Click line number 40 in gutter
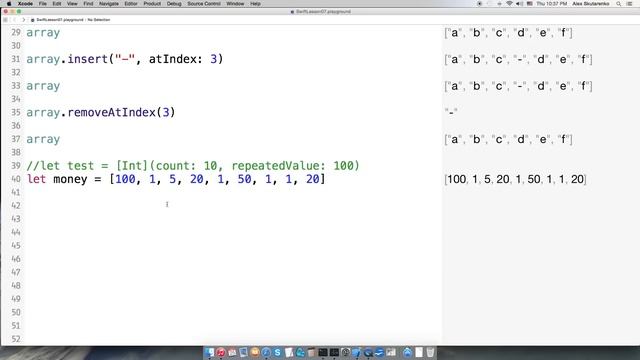The width and height of the screenshot is (640, 360). tap(16, 179)
